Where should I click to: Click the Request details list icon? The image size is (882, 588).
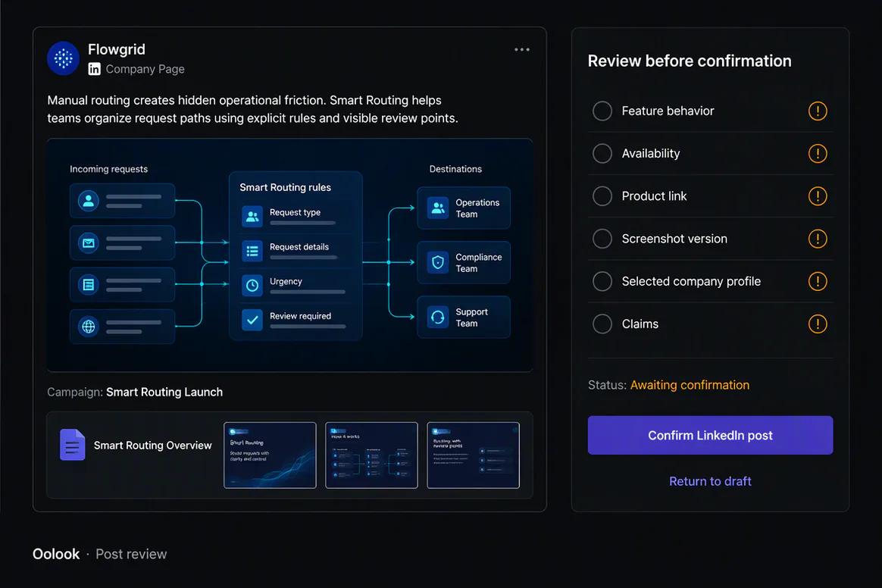[252, 251]
